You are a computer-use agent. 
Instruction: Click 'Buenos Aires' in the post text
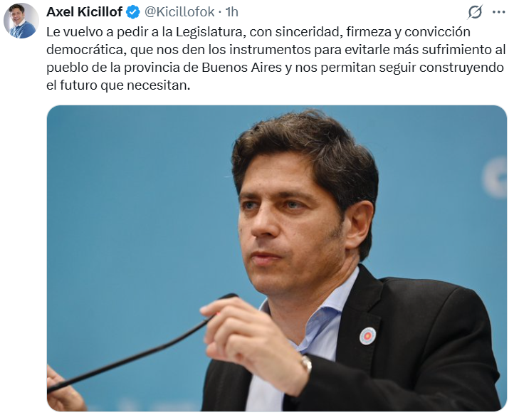coord(241,68)
